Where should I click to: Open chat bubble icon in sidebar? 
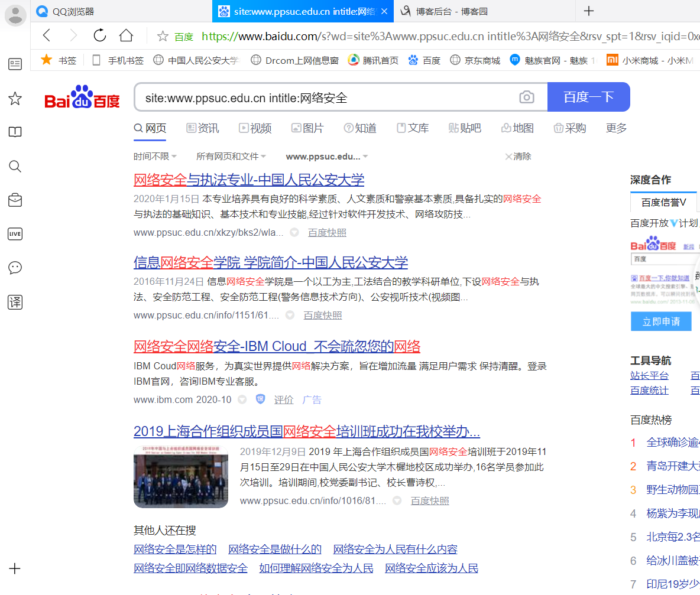[15, 268]
